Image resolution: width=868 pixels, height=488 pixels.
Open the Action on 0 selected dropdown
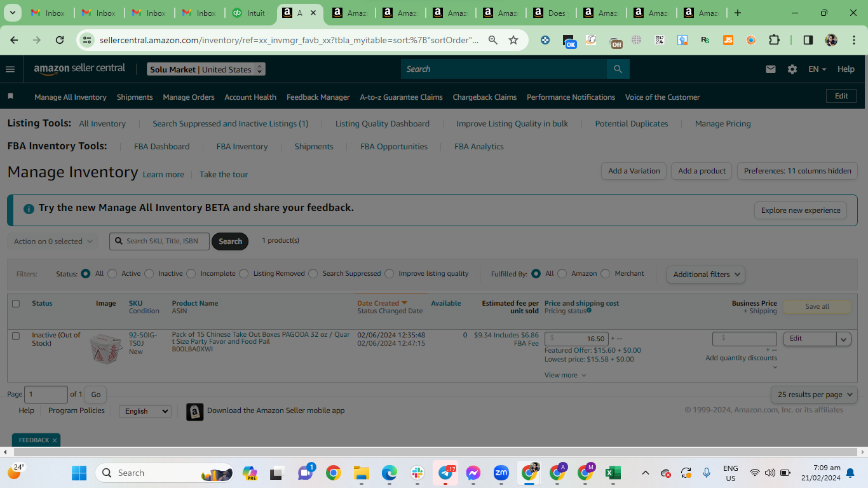pos(53,241)
